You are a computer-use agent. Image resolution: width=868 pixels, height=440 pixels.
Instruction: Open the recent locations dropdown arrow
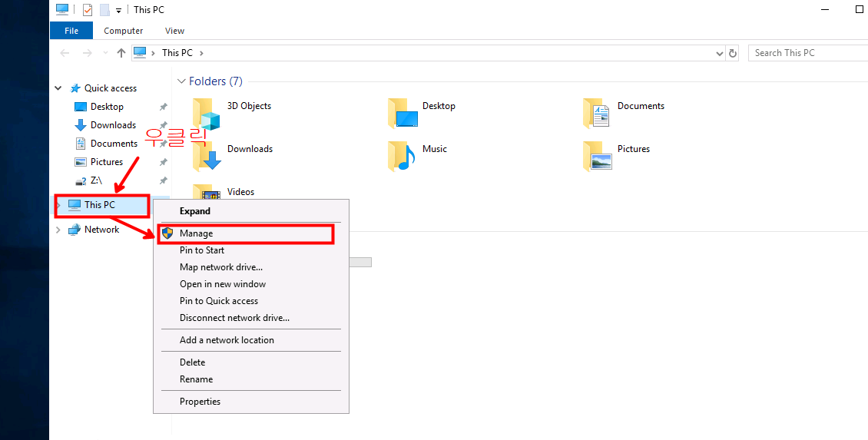[105, 53]
